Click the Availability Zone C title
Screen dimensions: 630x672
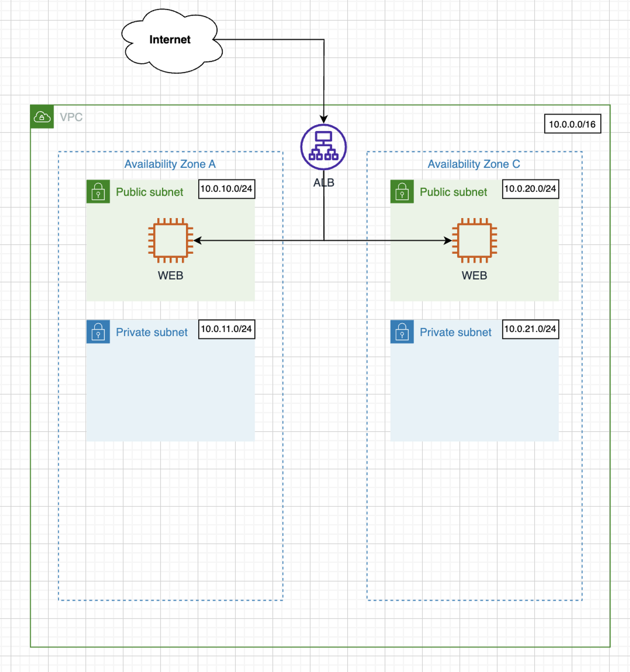[x=474, y=164]
